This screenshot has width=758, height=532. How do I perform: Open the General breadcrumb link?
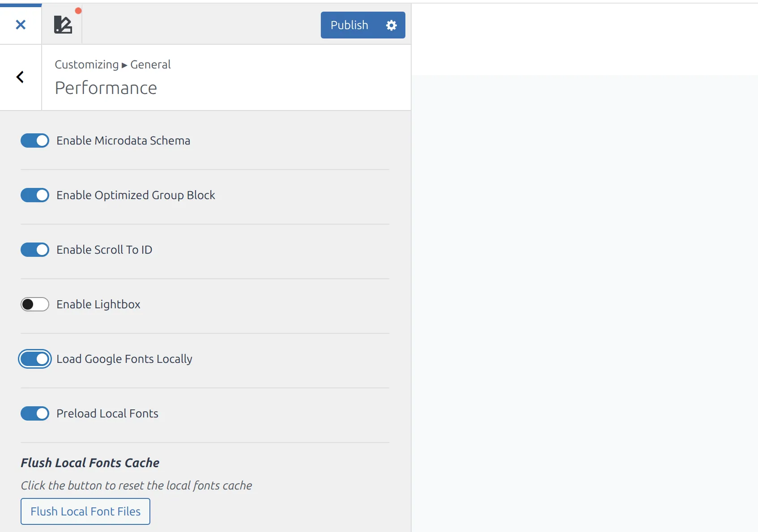click(150, 64)
